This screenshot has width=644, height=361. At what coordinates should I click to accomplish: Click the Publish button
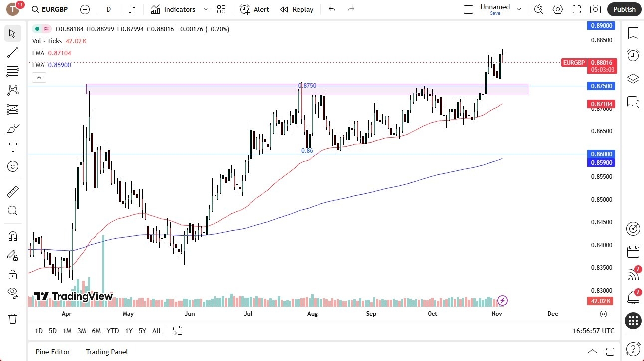pyautogui.click(x=624, y=9)
